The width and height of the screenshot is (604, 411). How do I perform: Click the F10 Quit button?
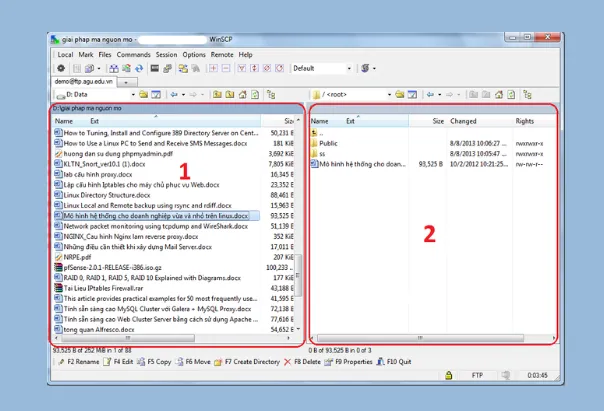point(394,362)
